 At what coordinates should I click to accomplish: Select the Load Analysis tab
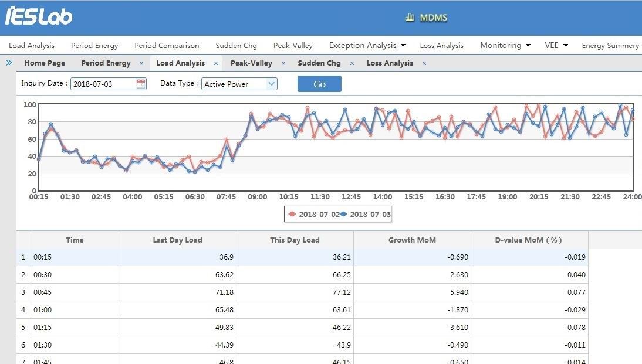181,63
